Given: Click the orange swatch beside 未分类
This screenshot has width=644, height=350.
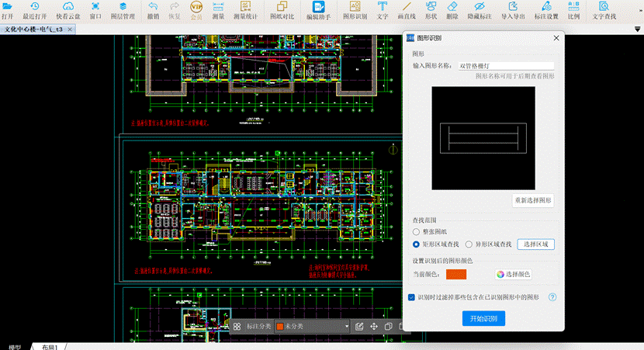Looking at the screenshot, I should (280, 326).
